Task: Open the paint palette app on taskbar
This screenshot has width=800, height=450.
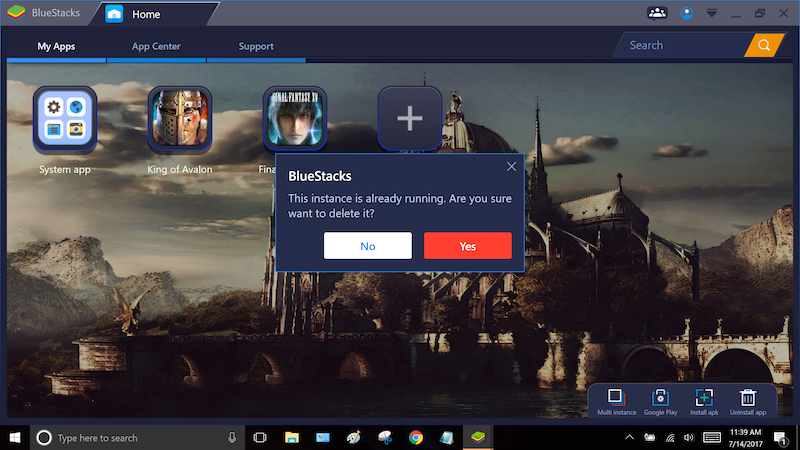Action: 354,438
